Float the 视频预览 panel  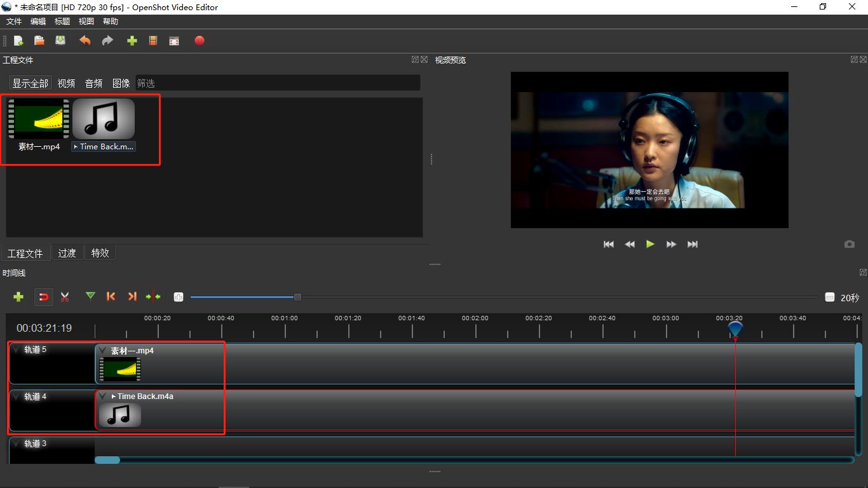point(855,60)
